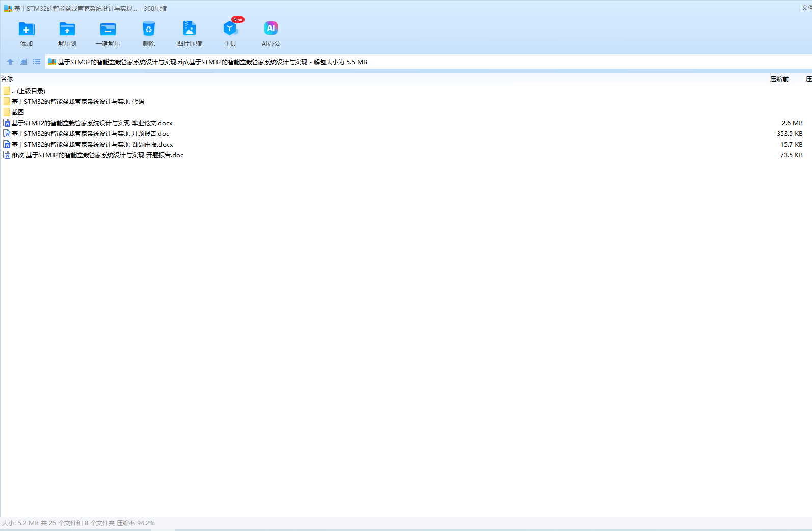This screenshot has height=531, width=812.
Task: Click the 2.6 MB size value
Action: [792, 123]
